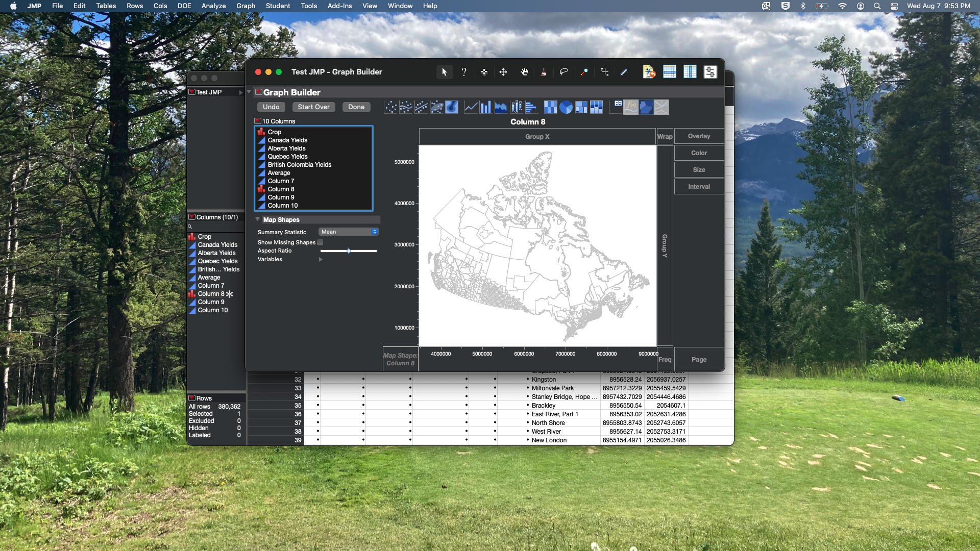Select the Line of Fit element
The height and width of the screenshot is (551, 980).
pyautogui.click(x=421, y=107)
